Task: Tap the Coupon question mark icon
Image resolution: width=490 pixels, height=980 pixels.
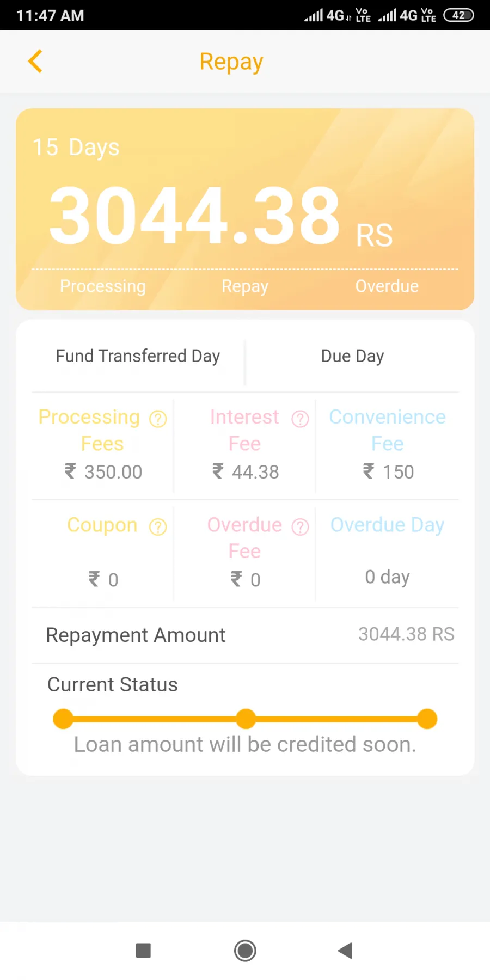Action: (x=158, y=526)
